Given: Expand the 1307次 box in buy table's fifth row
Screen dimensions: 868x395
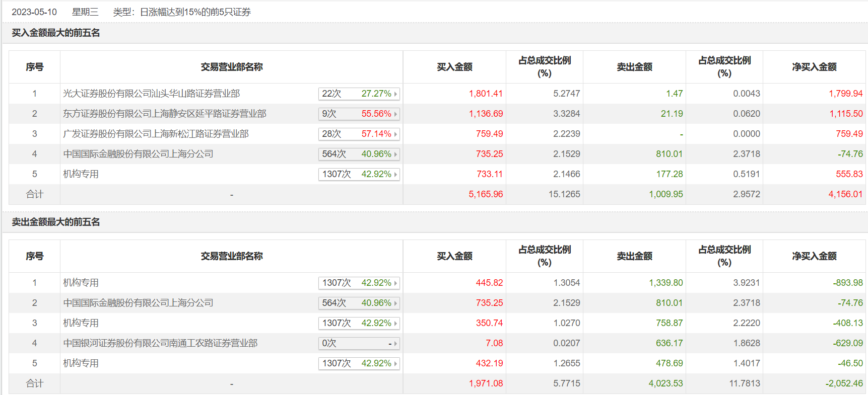Looking at the screenshot, I should (x=395, y=175).
